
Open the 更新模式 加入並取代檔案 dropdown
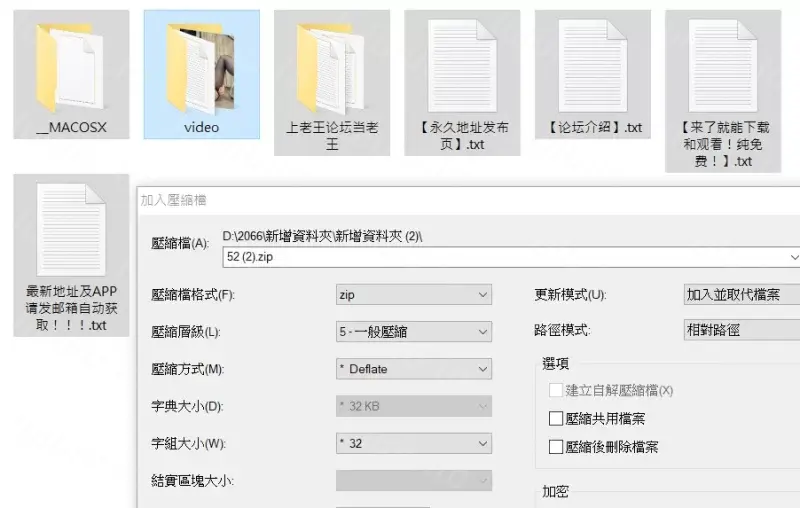(x=742, y=295)
